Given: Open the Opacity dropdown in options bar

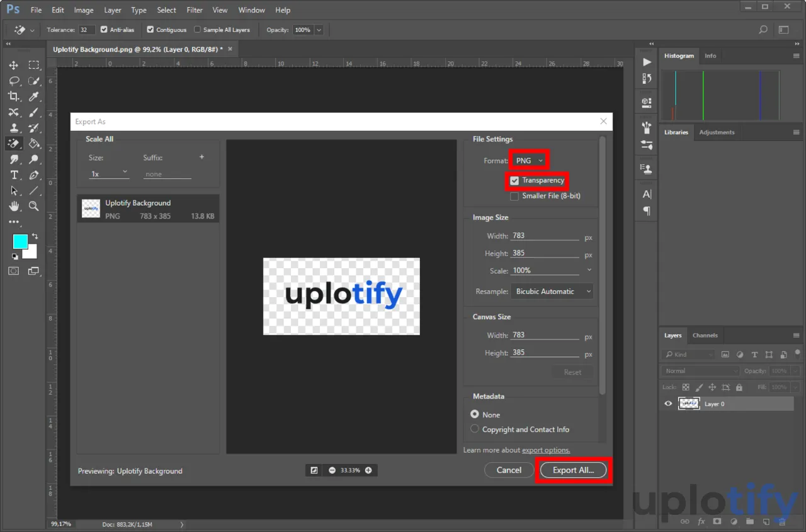Looking at the screenshot, I should point(319,30).
